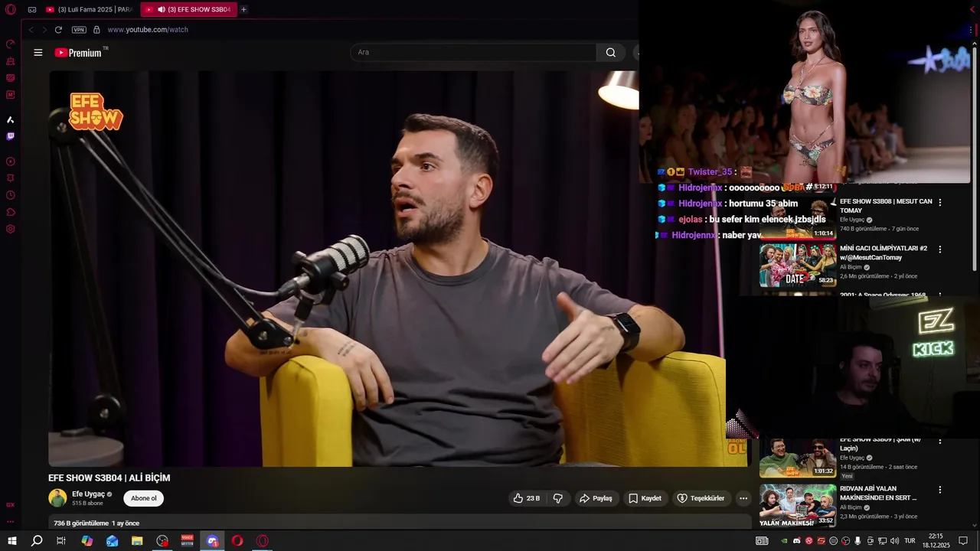980x551 pixels.
Task: Open the GX Corner icon in the sidebar
Action: [x=11, y=77]
